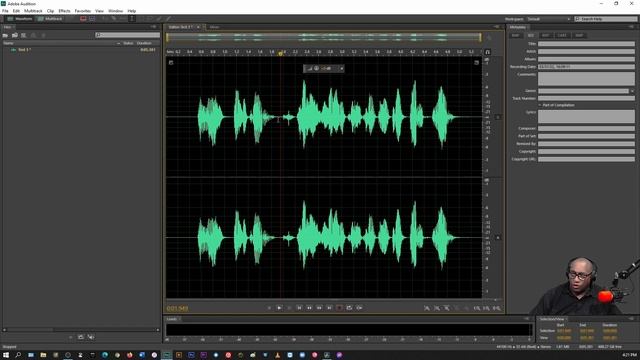Click the current time display 0:01.949
The width and height of the screenshot is (640, 360).
(178, 308)
